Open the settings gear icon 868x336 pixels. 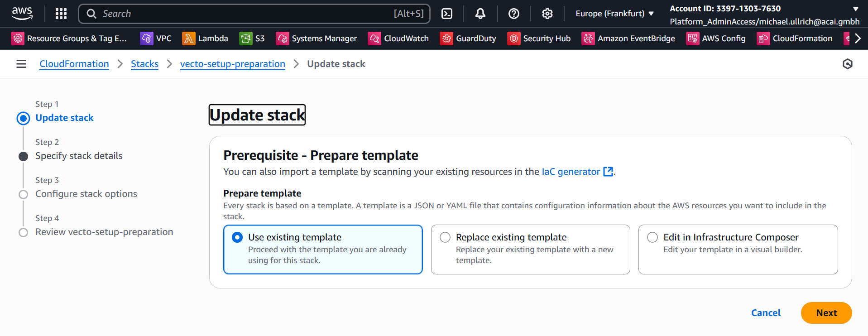[x=547, y=14]
